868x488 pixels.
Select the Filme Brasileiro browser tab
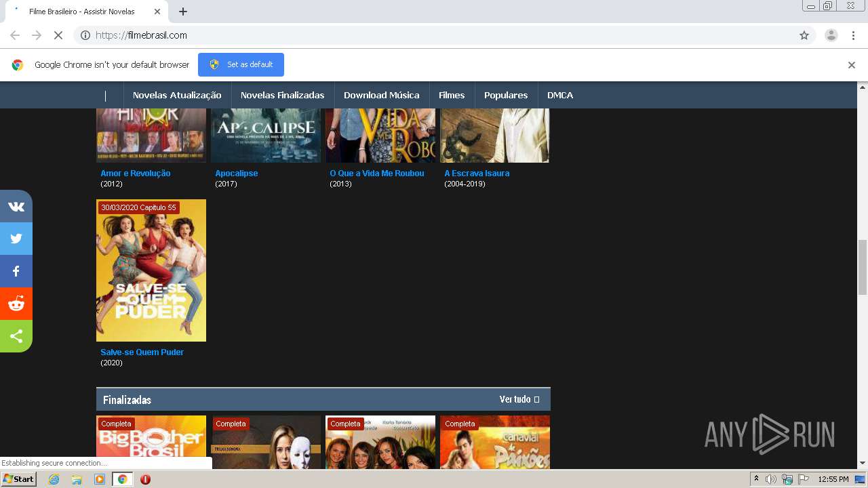click(x=87, y=12)
